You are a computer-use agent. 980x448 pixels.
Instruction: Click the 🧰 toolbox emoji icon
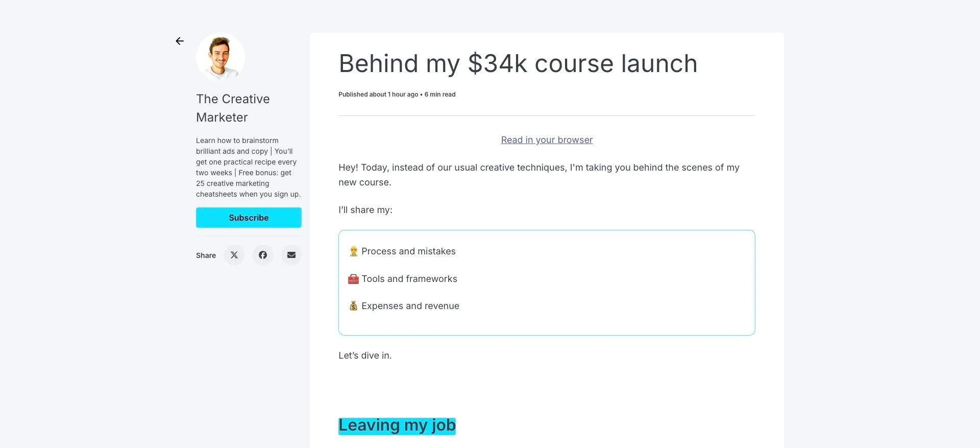point(353,278)
